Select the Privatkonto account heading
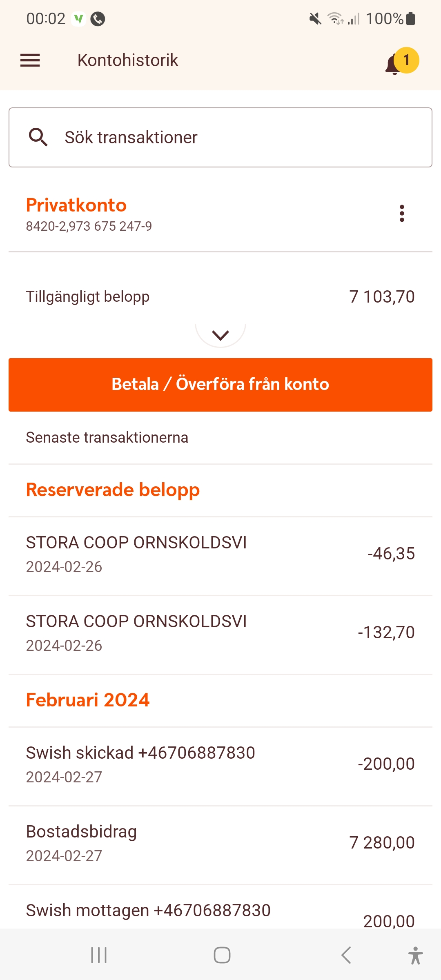The height and width of the screenshot is (980, 441). pyautogui.click(x=76, y=205)
